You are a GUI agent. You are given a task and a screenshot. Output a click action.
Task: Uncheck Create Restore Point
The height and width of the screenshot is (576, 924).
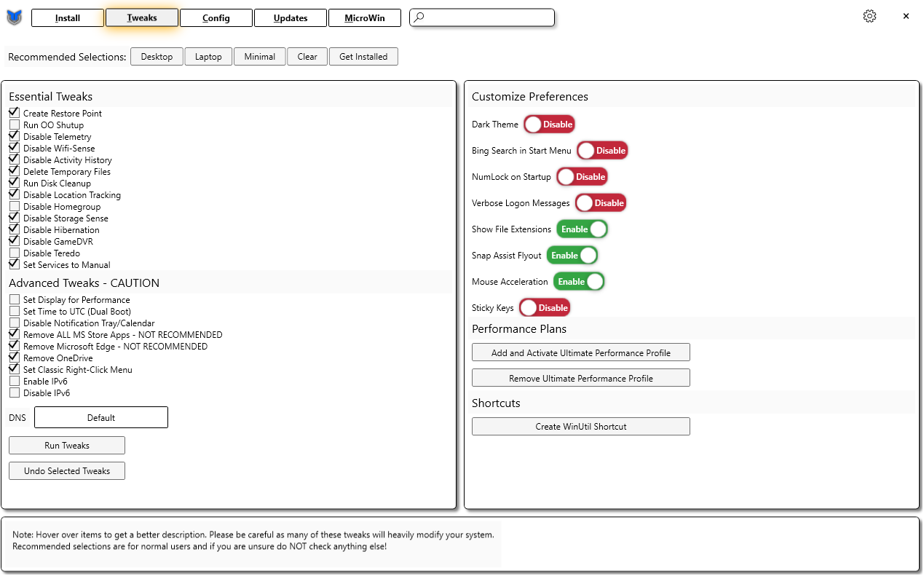tap(15, 113)
